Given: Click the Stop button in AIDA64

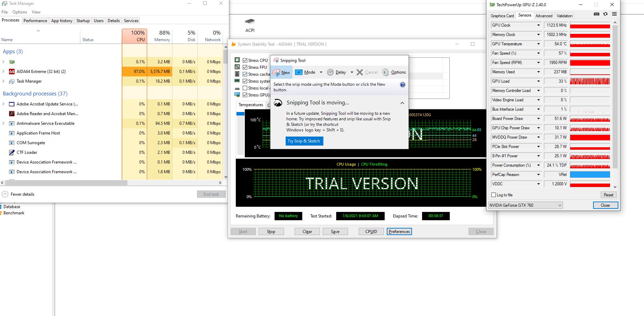Looking at the screenshot, I should pos(271,232).
